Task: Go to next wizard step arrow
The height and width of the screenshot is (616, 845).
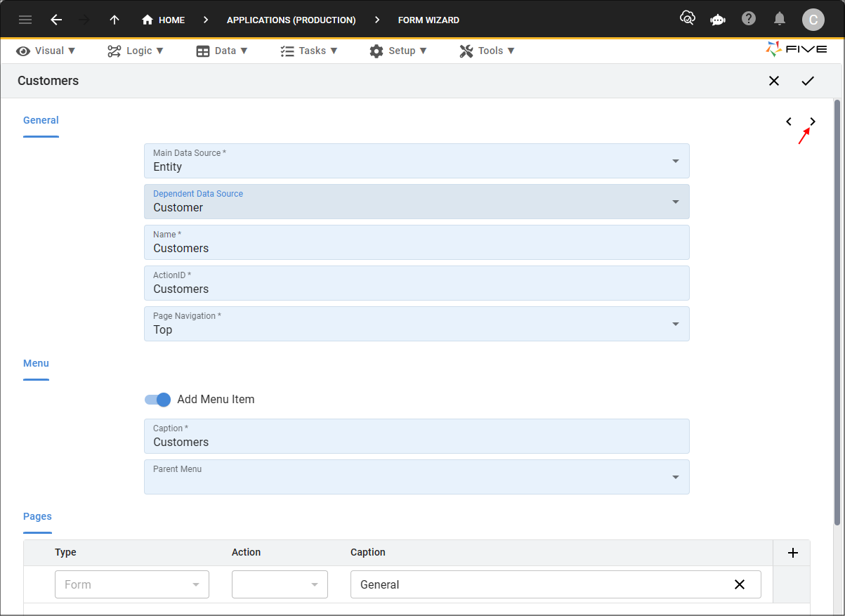Action: click(x=813, y=122)
